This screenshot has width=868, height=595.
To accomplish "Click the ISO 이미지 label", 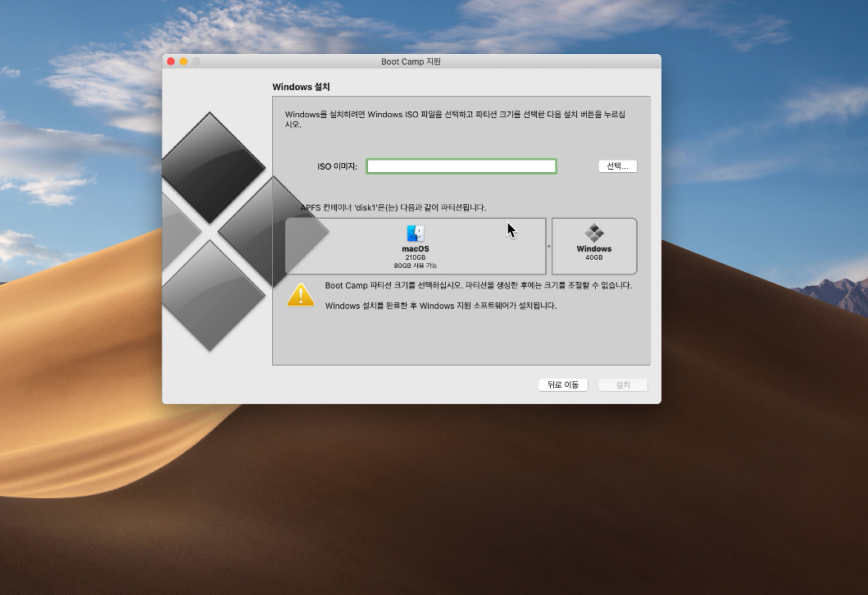I will click(337, 166).
